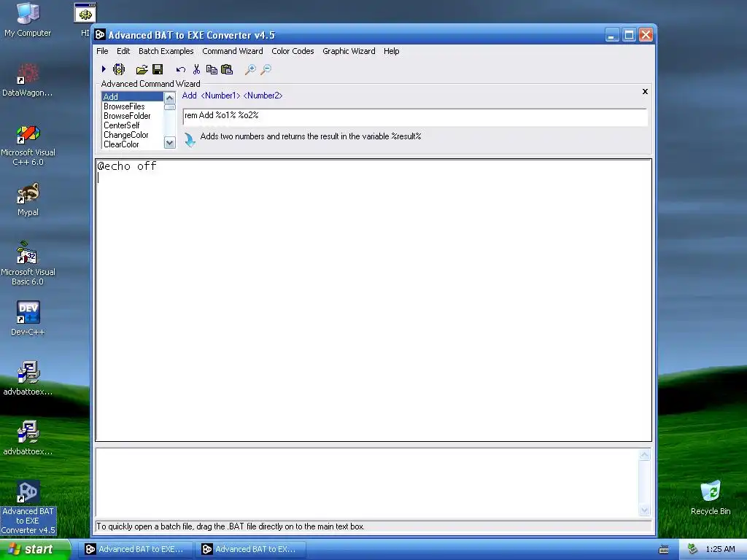
Task: Open the Batch Examples menu
Action: 166,51
